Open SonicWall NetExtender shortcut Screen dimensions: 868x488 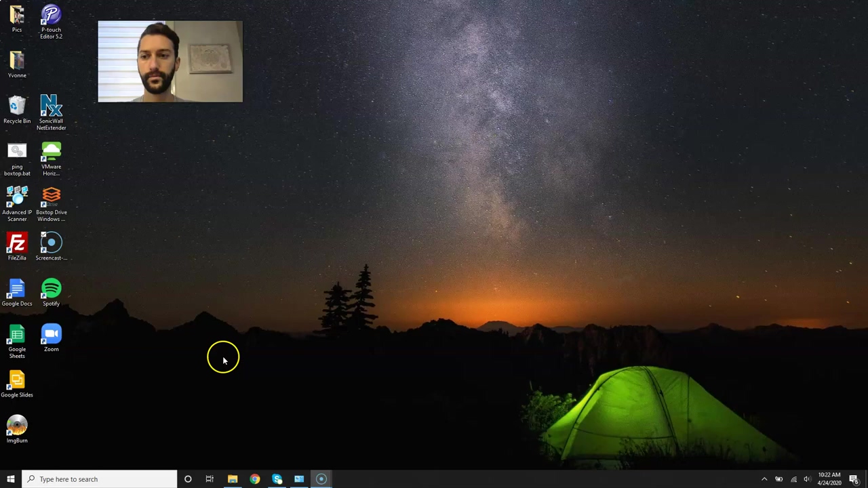tap(51, 113)
